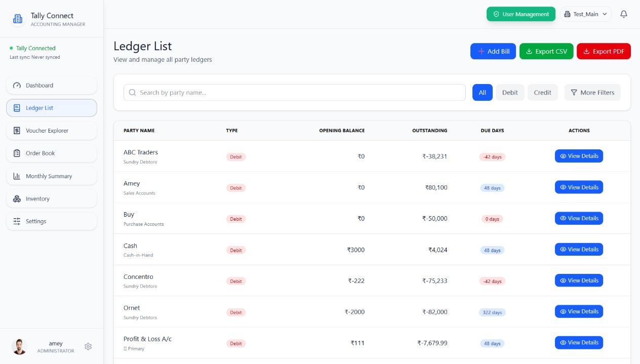Open the Test_Main company dropdown
This screenshot has height=364, width=640.
(x=586, y=14)
